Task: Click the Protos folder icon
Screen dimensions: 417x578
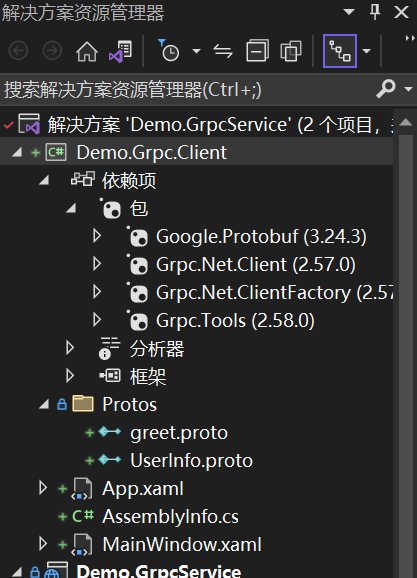Action: coord(83,404)
